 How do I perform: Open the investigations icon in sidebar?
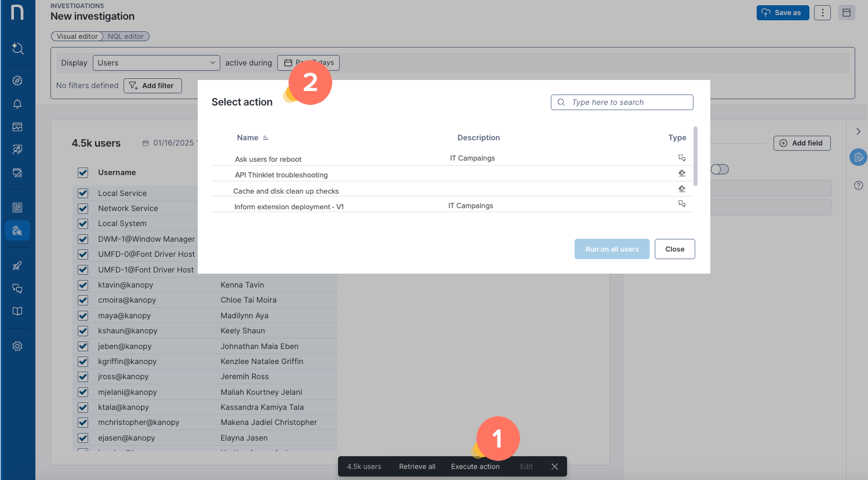tap(17, 231)
